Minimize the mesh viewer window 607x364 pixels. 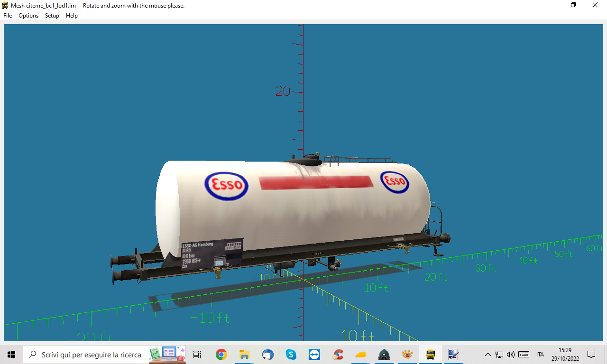click(552, 5)
